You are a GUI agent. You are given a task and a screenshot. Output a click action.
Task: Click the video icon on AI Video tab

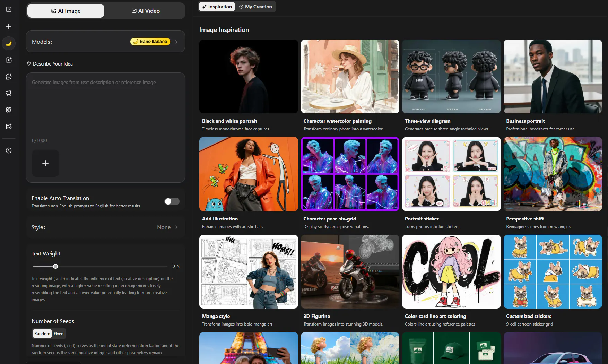[x=134, y=11]
